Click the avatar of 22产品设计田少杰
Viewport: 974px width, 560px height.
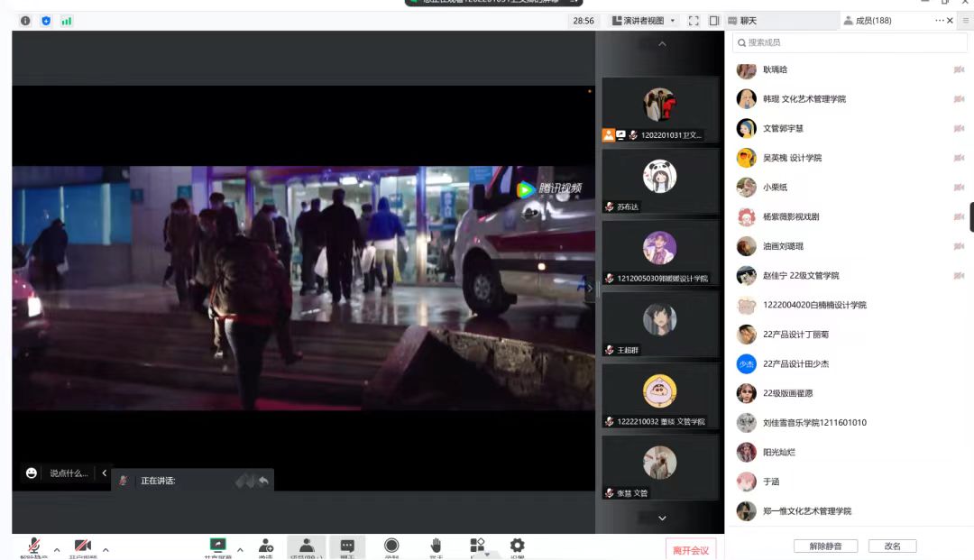click(746, 363)
